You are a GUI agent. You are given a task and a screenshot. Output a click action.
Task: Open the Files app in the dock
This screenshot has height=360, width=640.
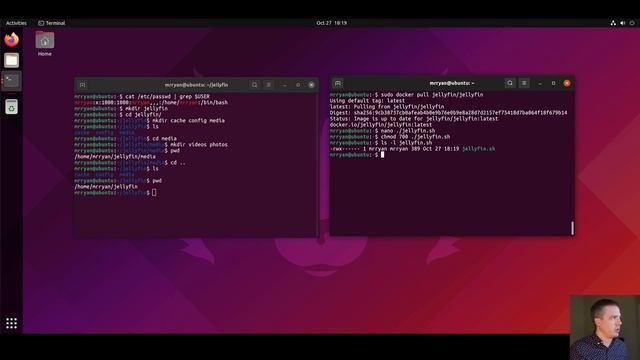(x=11, y=60)
